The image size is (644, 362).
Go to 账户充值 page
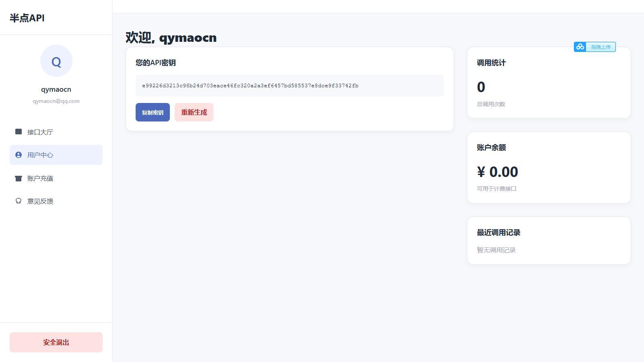[56, 178]
